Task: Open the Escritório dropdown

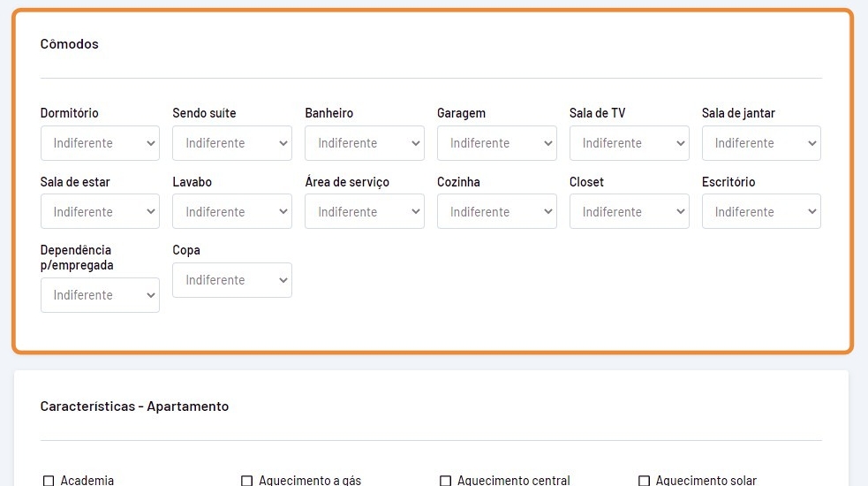Action: click(761, 212)
